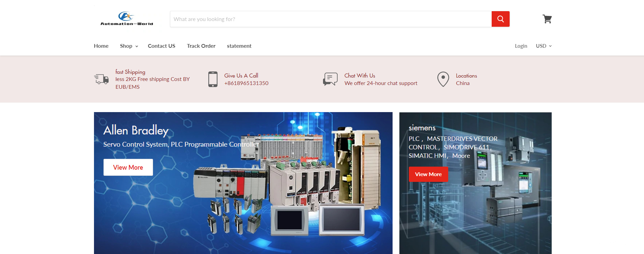
Task: Focus the product search field
Action: tap(331, 19)
